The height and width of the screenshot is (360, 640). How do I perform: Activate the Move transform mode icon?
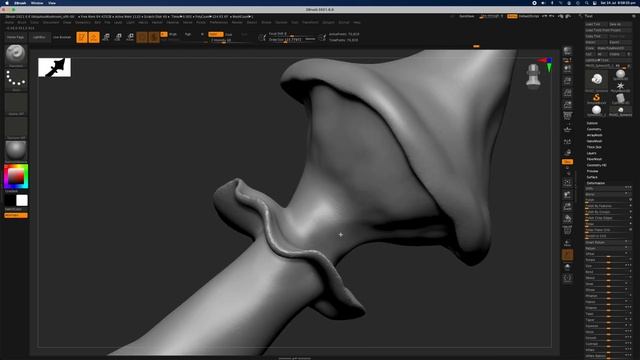[x=106, y=37]
